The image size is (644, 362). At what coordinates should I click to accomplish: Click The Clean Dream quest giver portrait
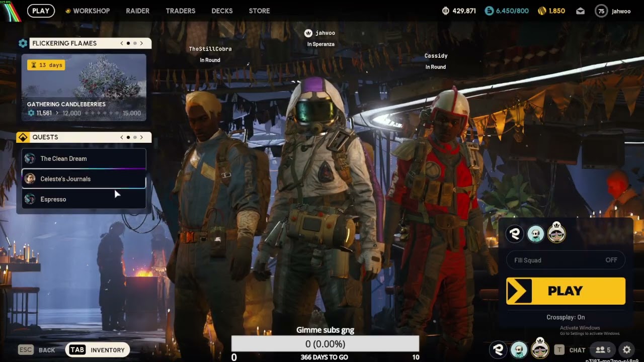30,158
